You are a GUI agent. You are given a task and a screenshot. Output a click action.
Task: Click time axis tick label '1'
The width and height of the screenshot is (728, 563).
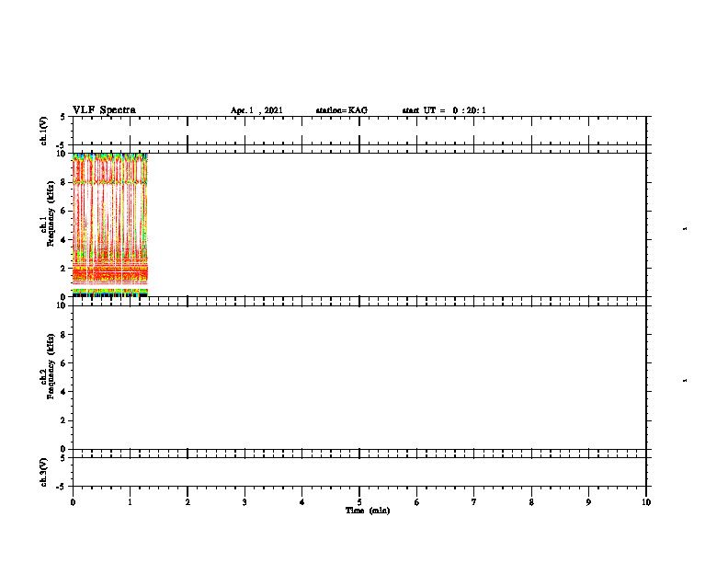coord(130,502)
